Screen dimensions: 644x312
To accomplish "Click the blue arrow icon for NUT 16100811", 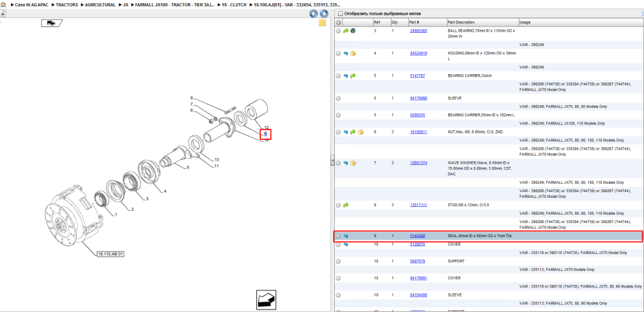I will [346, 132].
